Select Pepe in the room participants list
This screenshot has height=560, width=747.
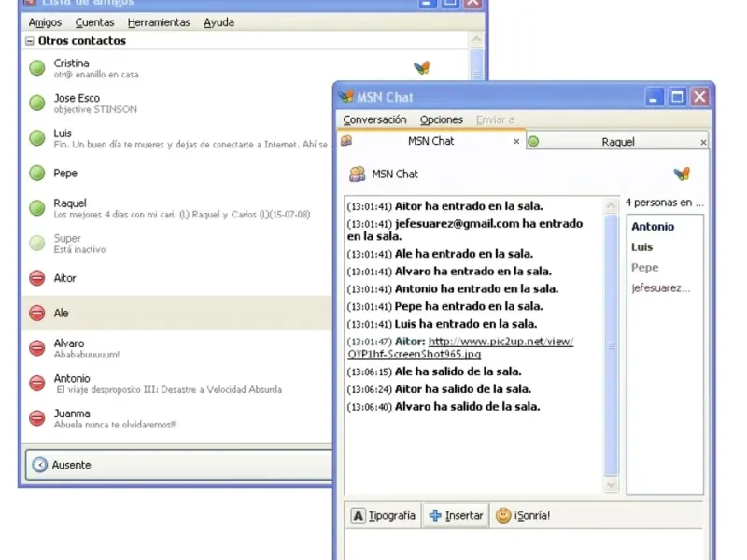(x=644, y=268)
